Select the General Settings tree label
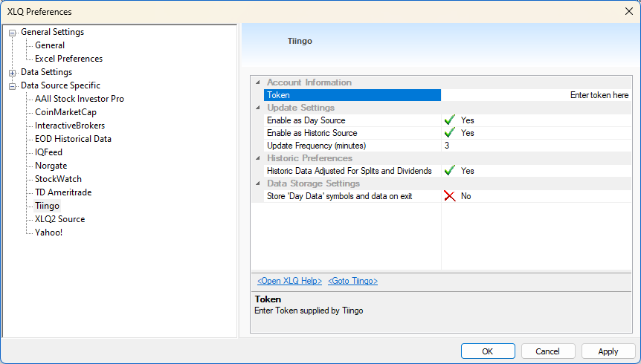 (x=53, y=32)
